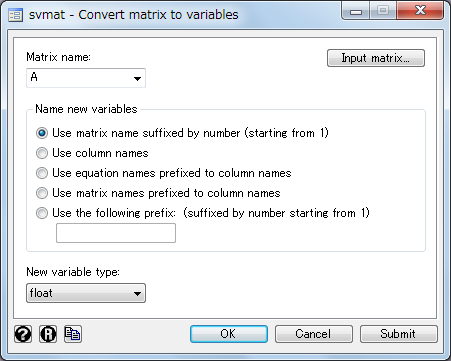This screenshot has width=451, height=361.
Task: Close the svmat dialog window
Action: click(420, 11)
